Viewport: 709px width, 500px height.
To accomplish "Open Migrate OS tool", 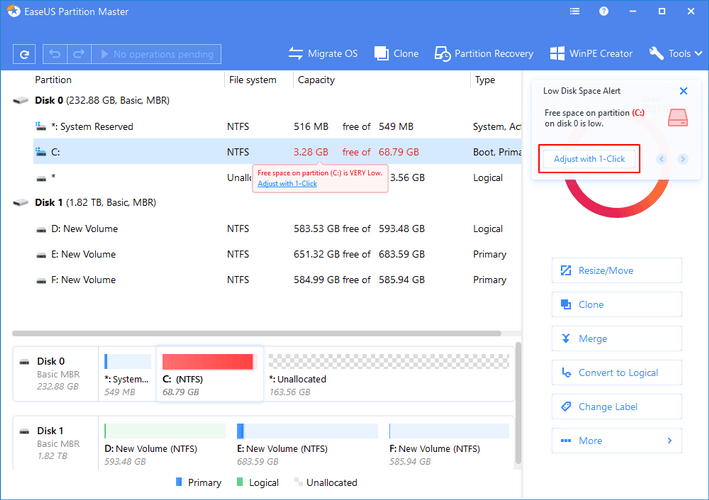I will (x=325, y=53).
